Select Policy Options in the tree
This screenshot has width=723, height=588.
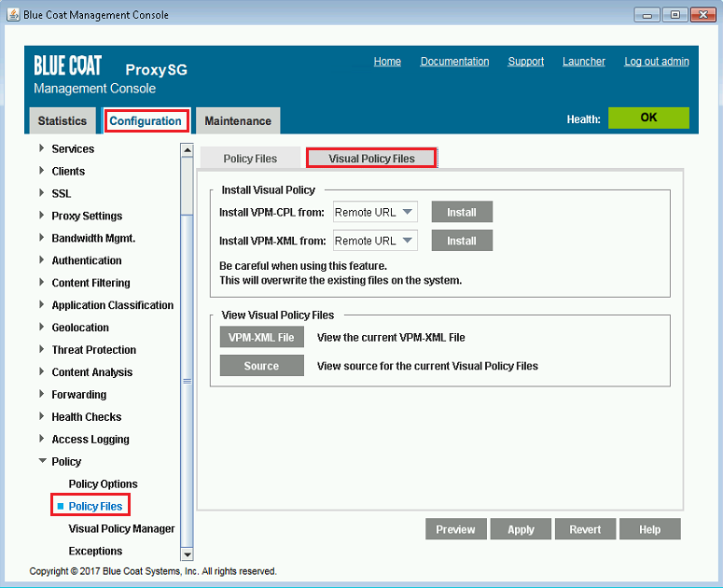pos(103,483)
